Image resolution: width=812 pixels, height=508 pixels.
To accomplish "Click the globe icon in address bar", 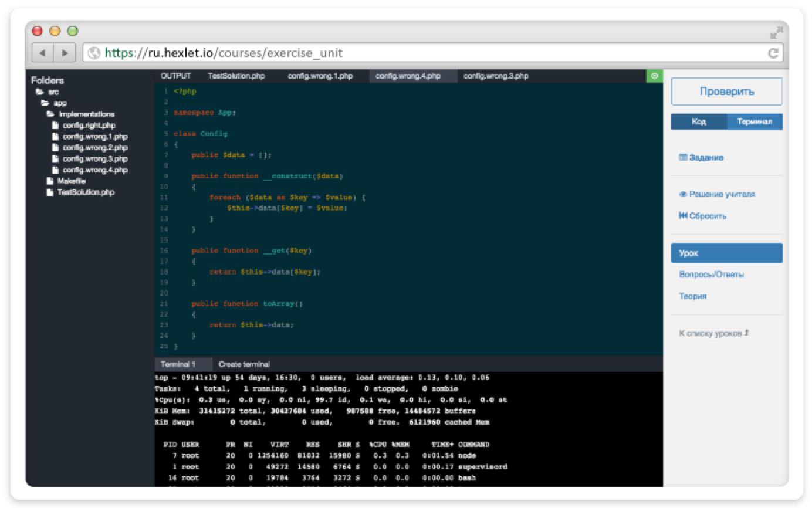I will (94, 53).
